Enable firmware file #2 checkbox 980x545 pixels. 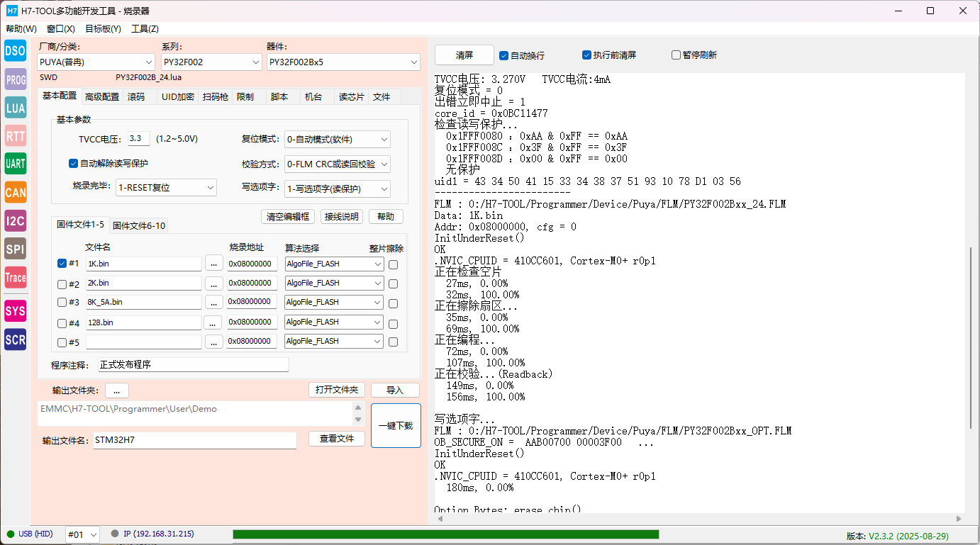pos(62,284)
